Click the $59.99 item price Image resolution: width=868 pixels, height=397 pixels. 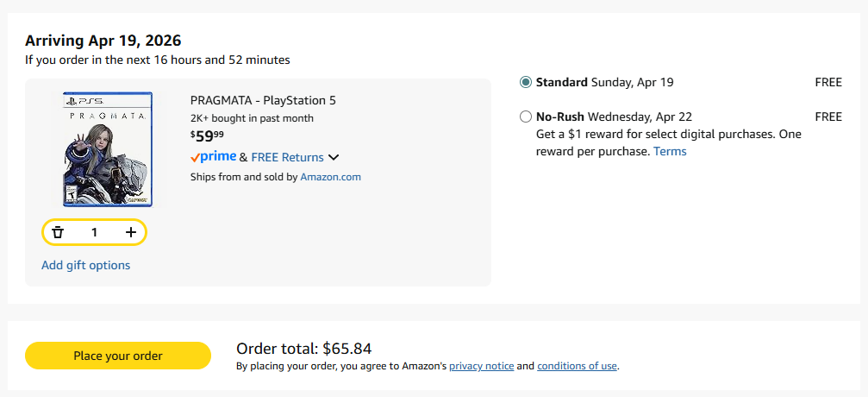(207, 135)
